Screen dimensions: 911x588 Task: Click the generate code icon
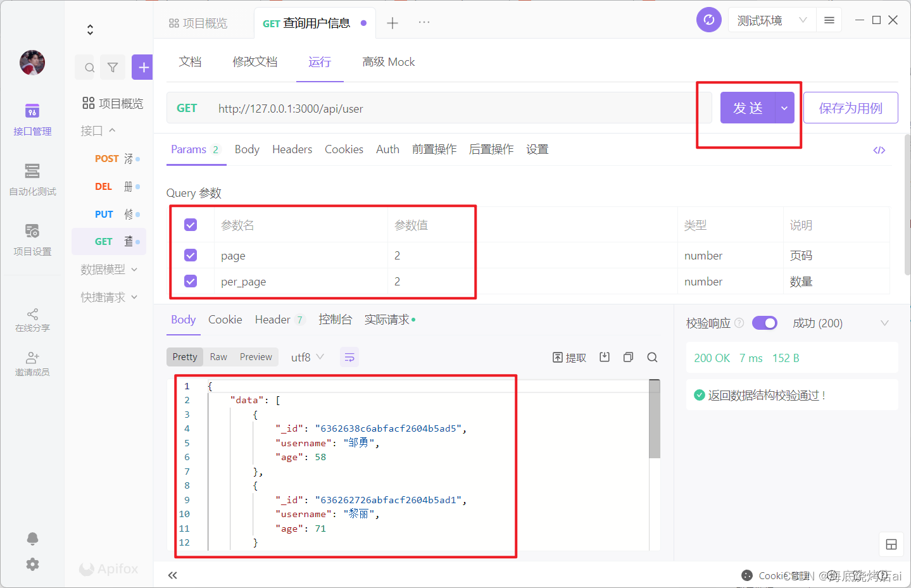pyautogui.click(x=879, y=150)
